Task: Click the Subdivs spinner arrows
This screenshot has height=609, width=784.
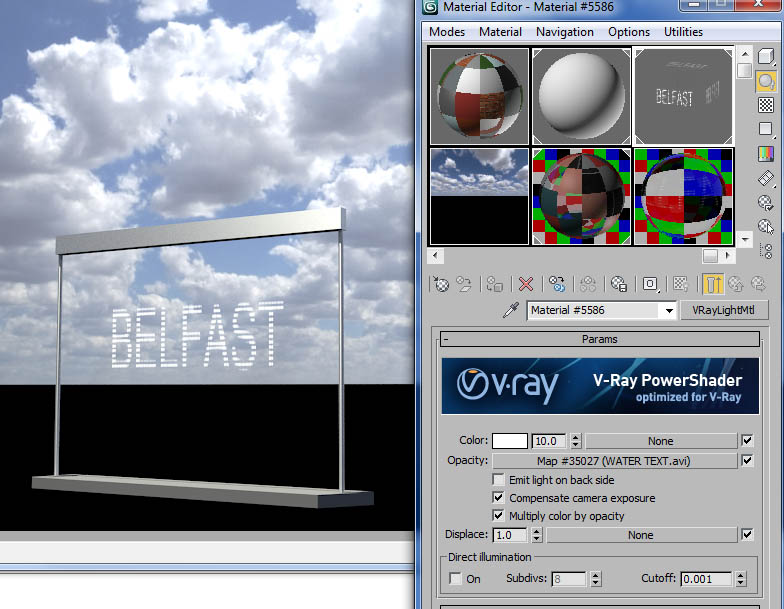Action: click(x=595, y=579)
